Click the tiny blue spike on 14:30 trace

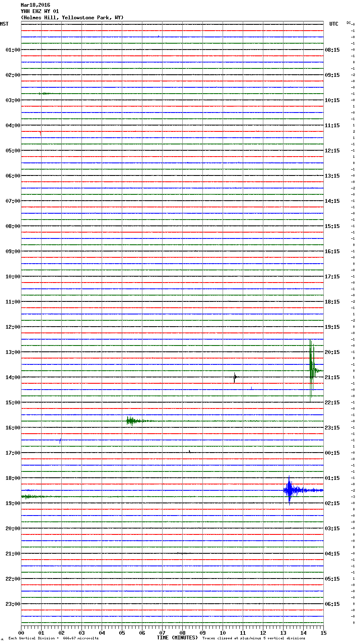(x=251, y=388)
